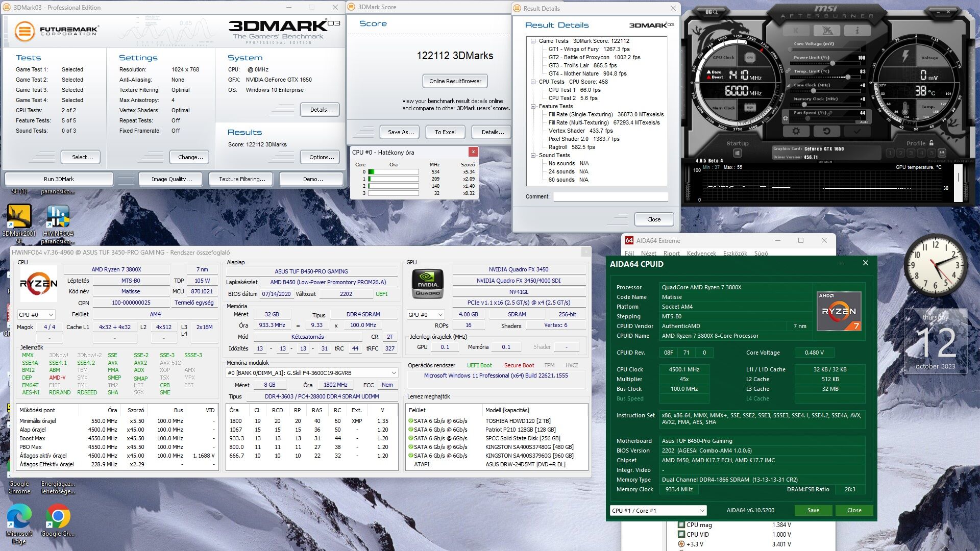This screenshot has height=551, width=980.
Task: Collapse the Game Tests tree node
Action: tap(533, 41)
